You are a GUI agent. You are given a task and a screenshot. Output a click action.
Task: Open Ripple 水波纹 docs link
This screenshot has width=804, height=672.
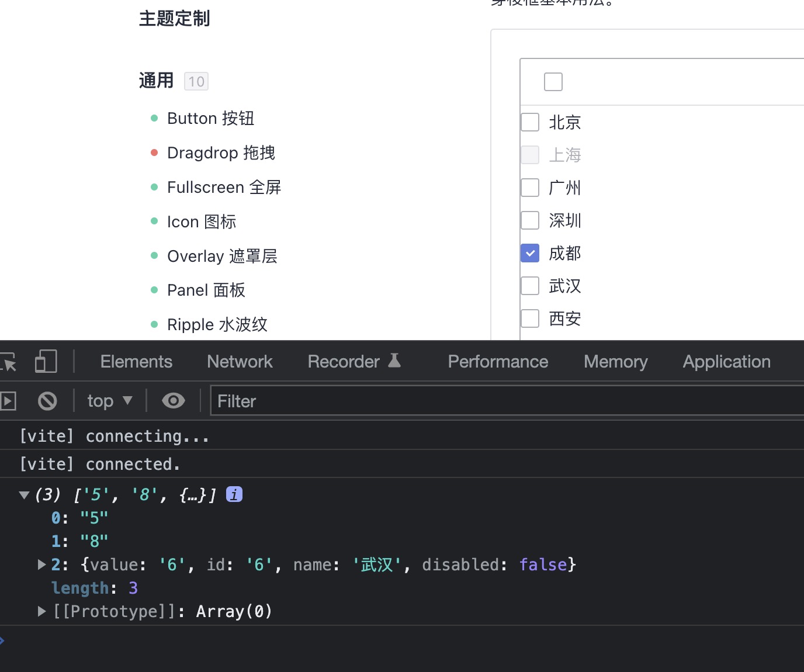[x=217, y=324]
